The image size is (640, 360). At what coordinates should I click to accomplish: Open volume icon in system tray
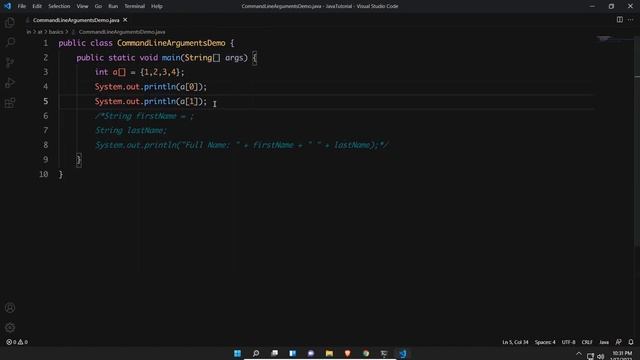[x=600, y=356]
